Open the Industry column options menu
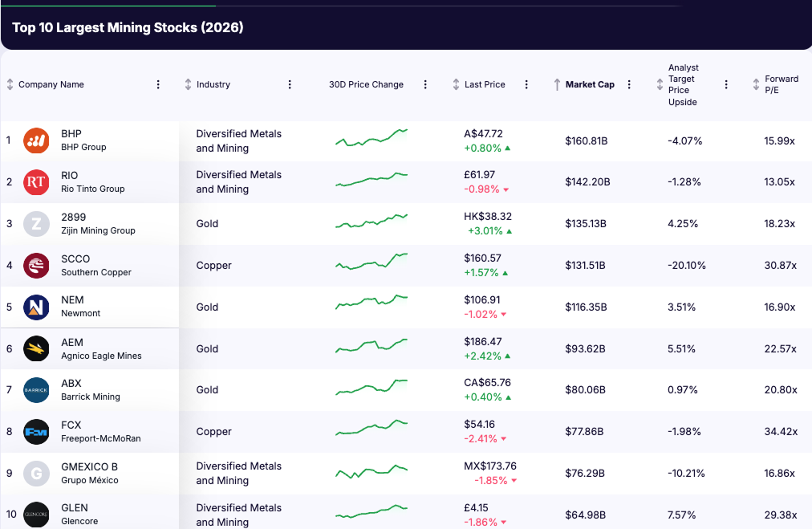This screenshot has height=529, width=812. click(x=290, y=83)
